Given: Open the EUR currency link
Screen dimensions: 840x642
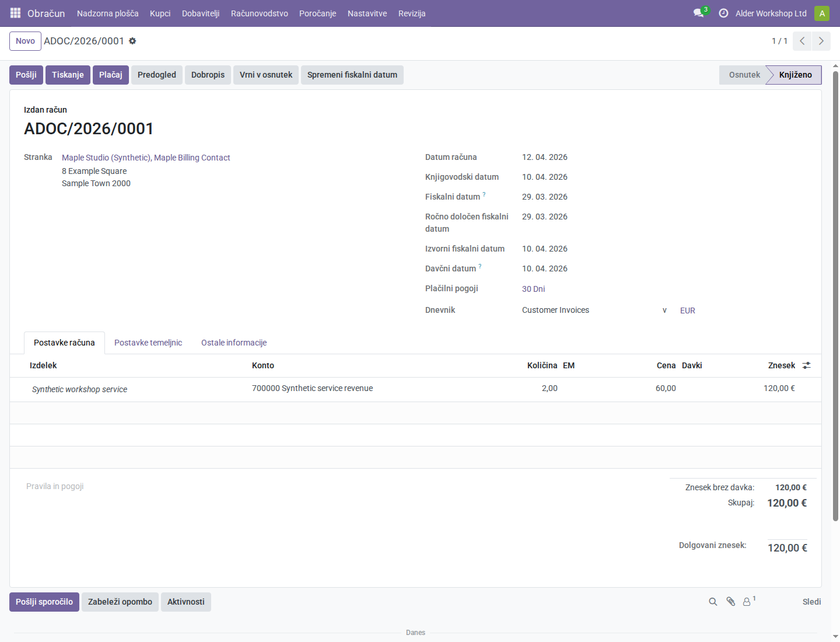Looking at the screenshot, I should pyautogui.click(x=688, y=310).
